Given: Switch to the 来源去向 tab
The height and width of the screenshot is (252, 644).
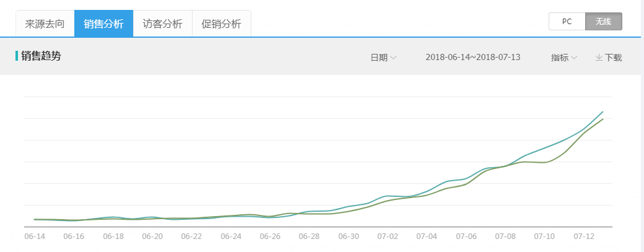Looking at the screenshot, I should coord(45,24).
